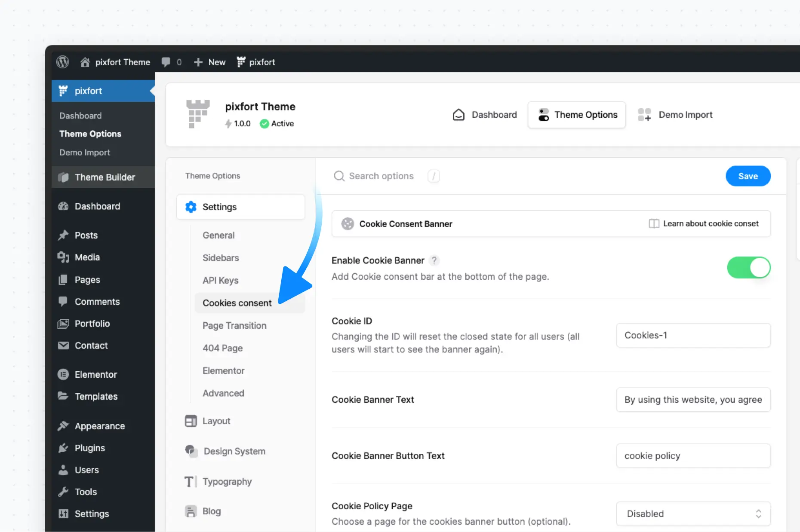Viewport: 800px width, 532px height.
Task: Click the Blog icon in Theme Options
Action: tap(191, 511)
